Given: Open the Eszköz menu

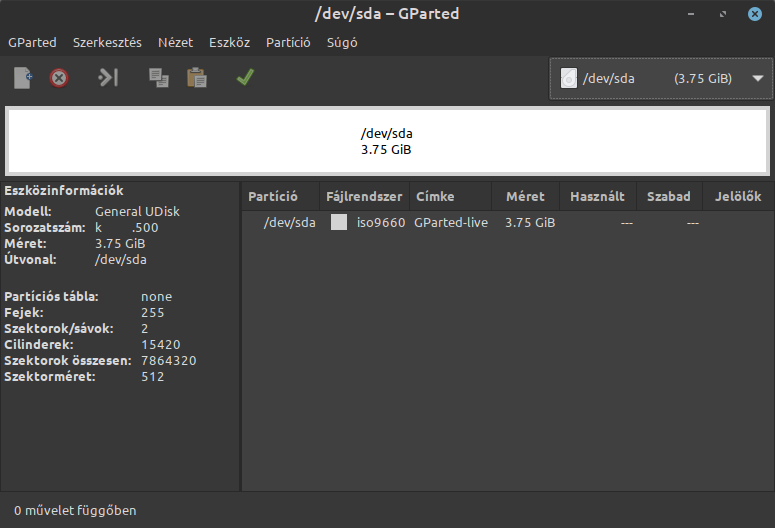Looking at the screenshot, I should 229,43.
